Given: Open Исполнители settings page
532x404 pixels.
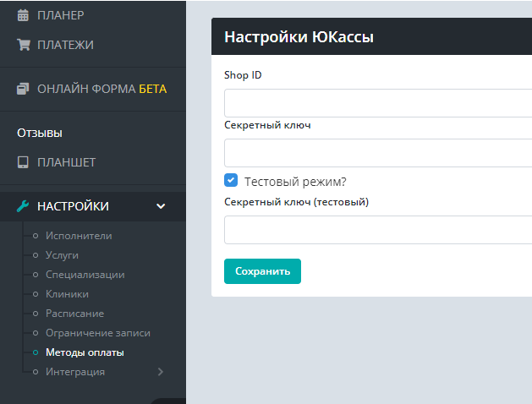Looking at the screenshot, I should point(79,236).
